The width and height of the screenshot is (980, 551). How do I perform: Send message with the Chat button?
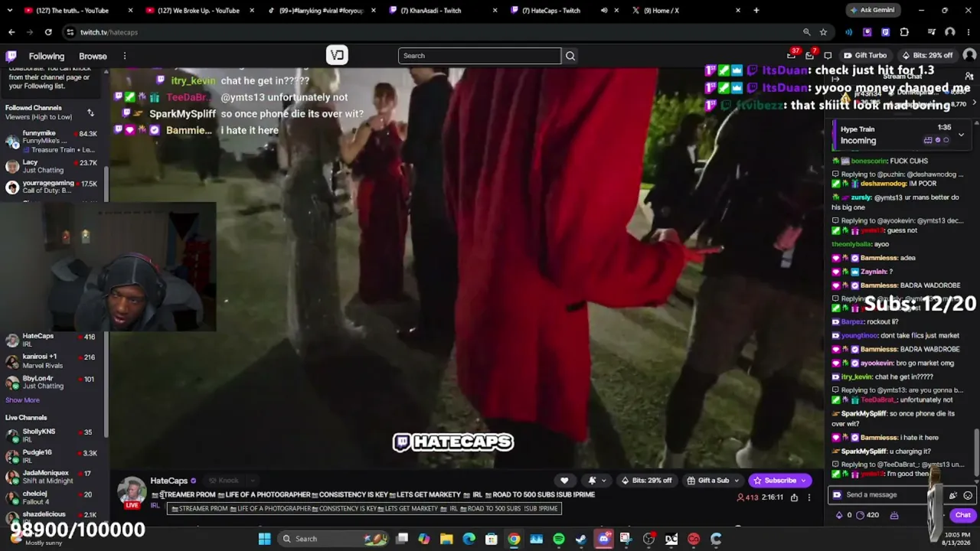[x=962, y=515]
